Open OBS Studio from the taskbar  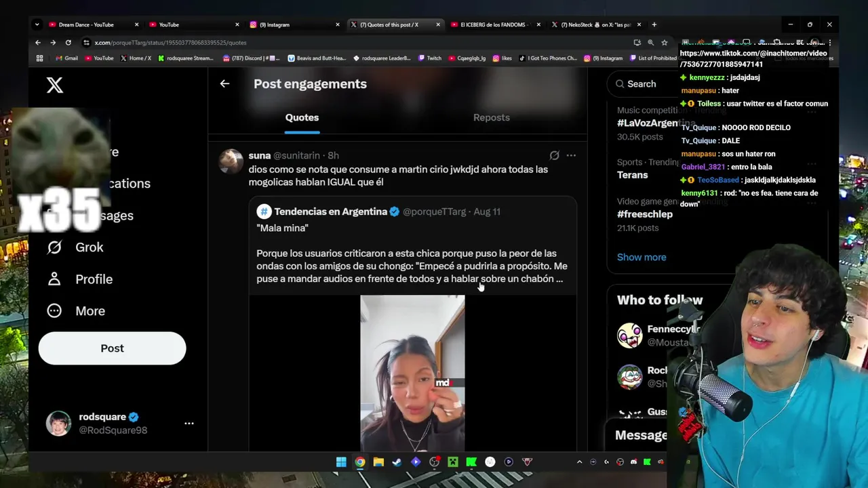point(434,462)
